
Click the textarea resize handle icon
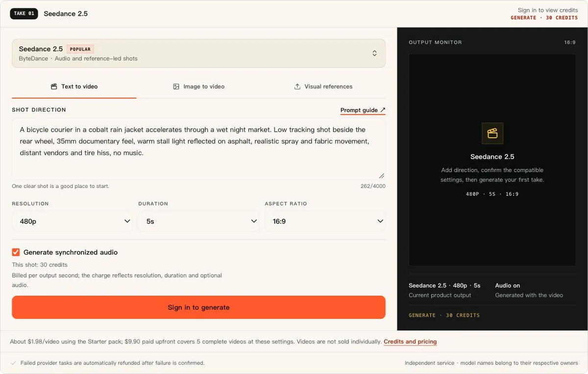tap(381, 176)
